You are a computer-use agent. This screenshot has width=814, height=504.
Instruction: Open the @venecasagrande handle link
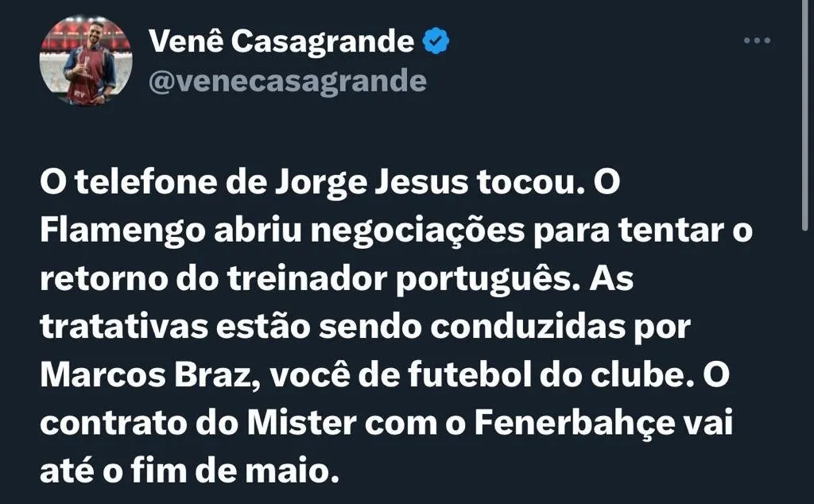288,82
